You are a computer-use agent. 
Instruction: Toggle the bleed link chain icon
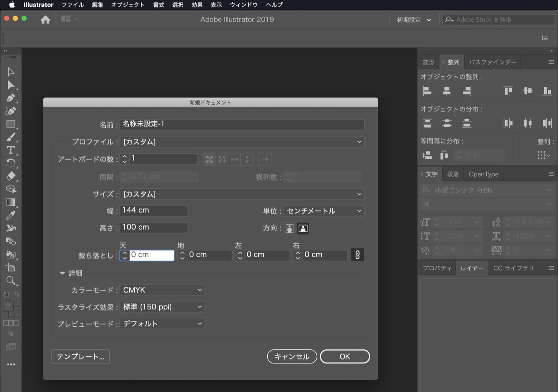(357, 255)
